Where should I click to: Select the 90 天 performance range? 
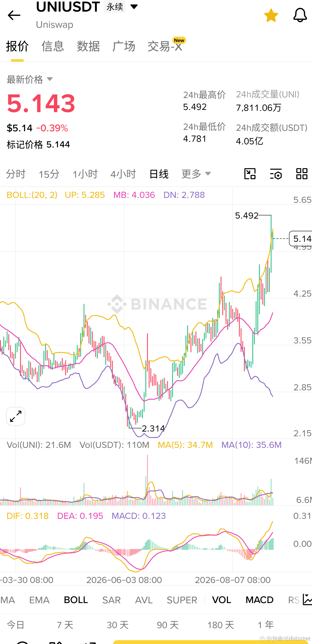168,625
